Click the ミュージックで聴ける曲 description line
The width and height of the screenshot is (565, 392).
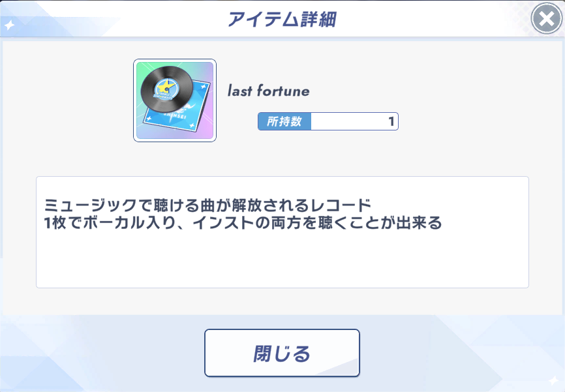[212, 204]
